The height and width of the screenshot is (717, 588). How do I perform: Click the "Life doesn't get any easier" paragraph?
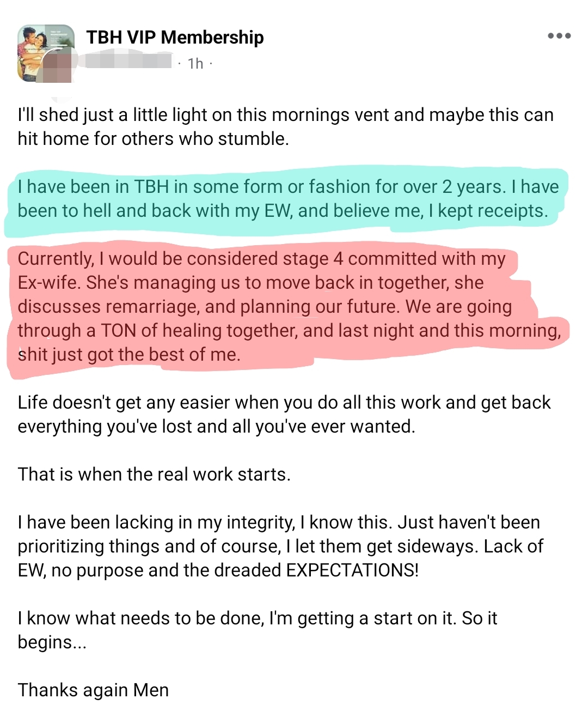pos(284,414)
